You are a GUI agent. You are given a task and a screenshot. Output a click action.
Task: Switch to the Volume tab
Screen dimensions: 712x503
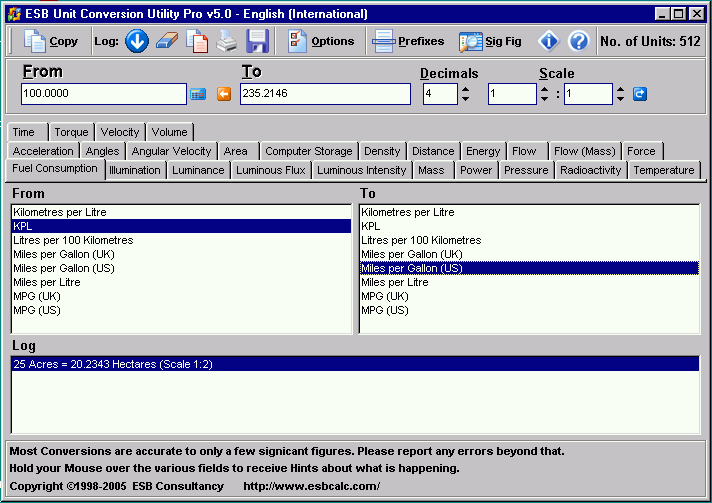point(169,132)
